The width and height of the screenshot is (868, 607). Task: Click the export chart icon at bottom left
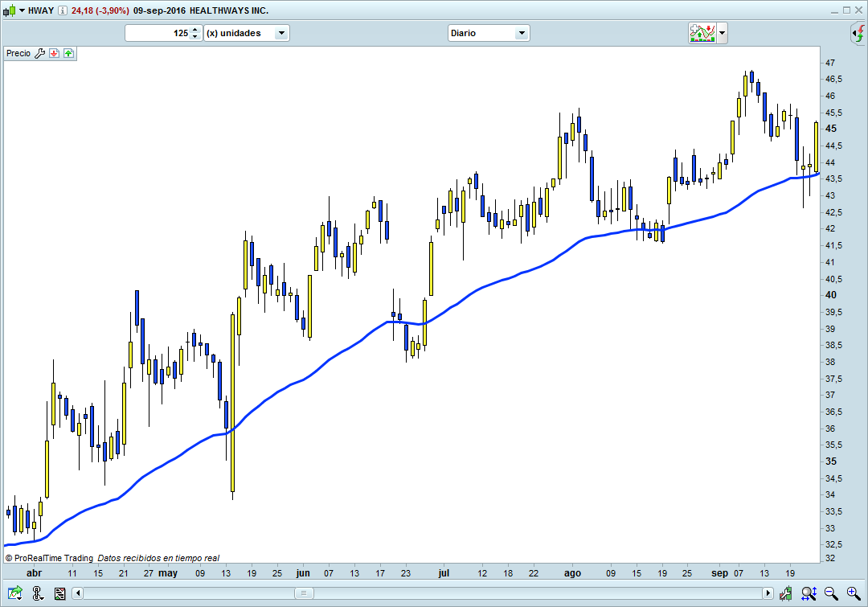(14, 593)
